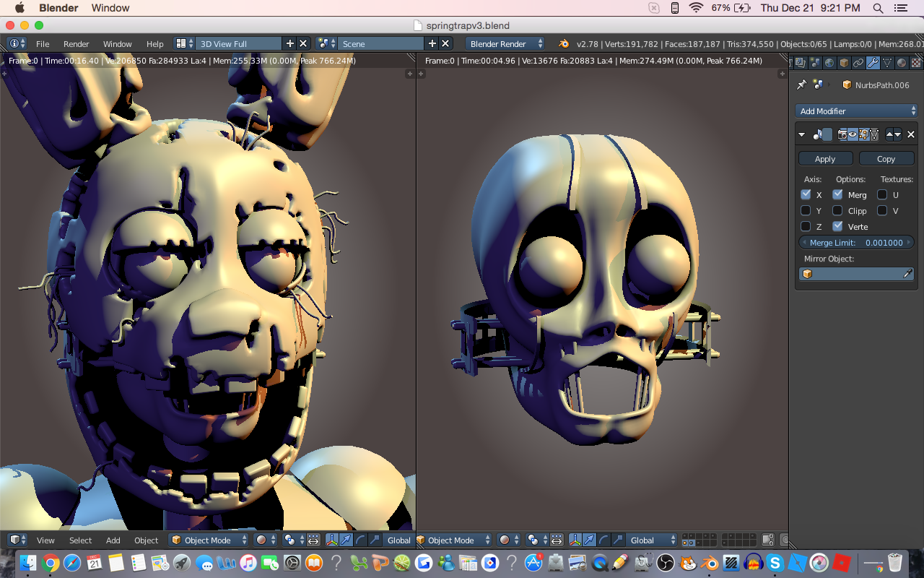Uncheck the Vertex Groups option checkbox
This screenshot has width=924, height=578.
pyautogui.click(x=837, y=226)
